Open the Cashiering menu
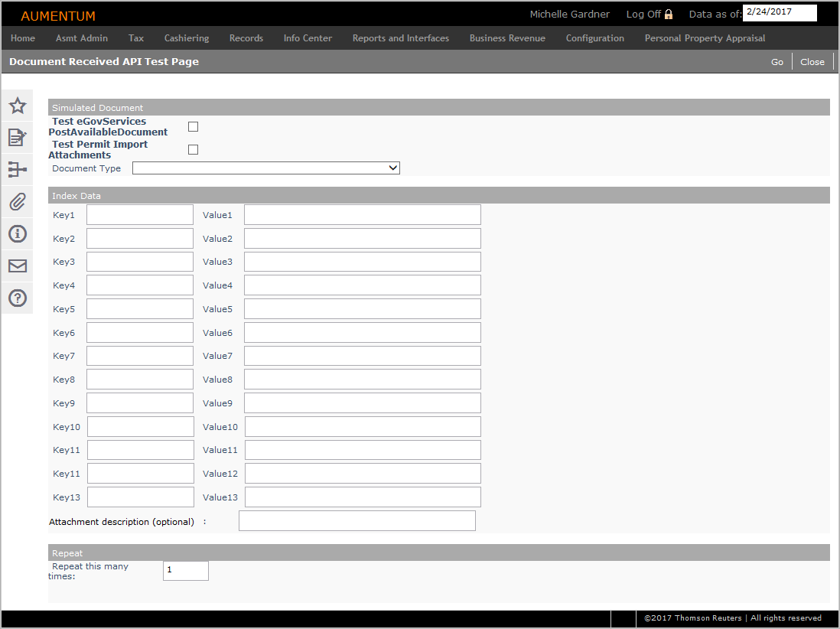The height and width of the screenshot is (629, 840). point(187,38)
